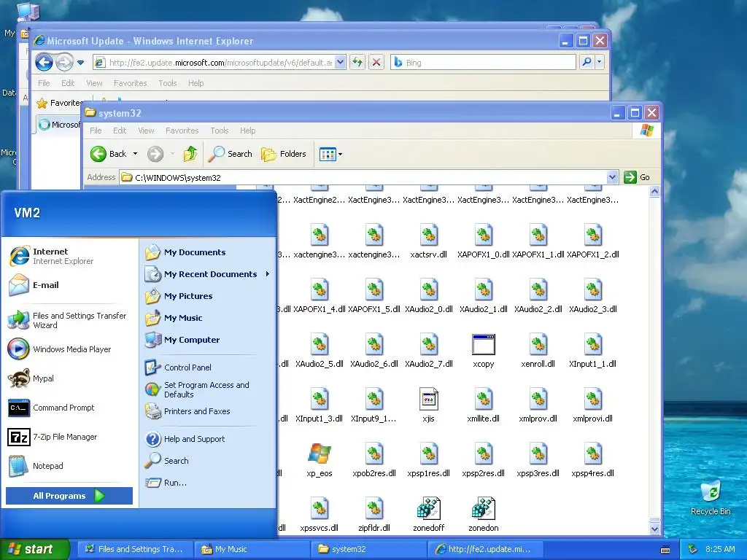Click the Refresh button in Internet Explorer
747x560 pixels.
(x=357, y=63)
